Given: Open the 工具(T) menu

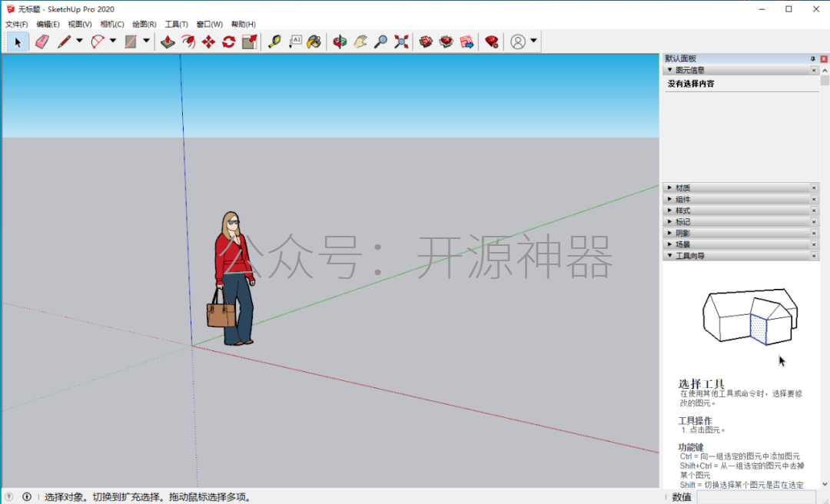Looking at the screenshot, I should 176,25.
